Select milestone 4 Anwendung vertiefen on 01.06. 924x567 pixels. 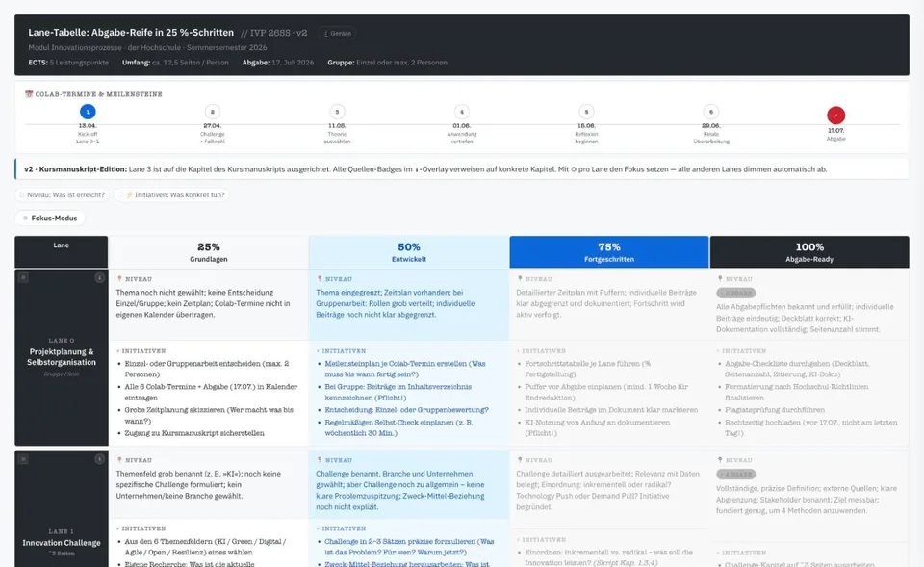tap(461, 112)
